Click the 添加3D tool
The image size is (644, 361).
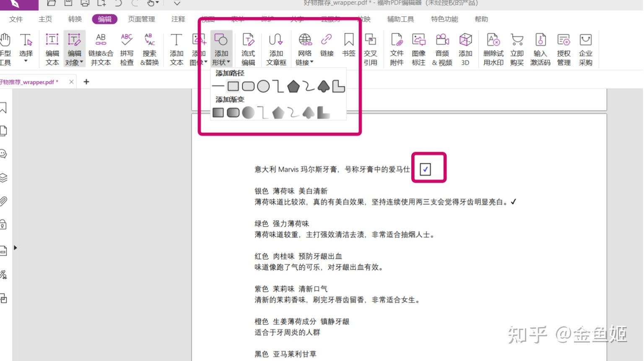pos(465,49)
